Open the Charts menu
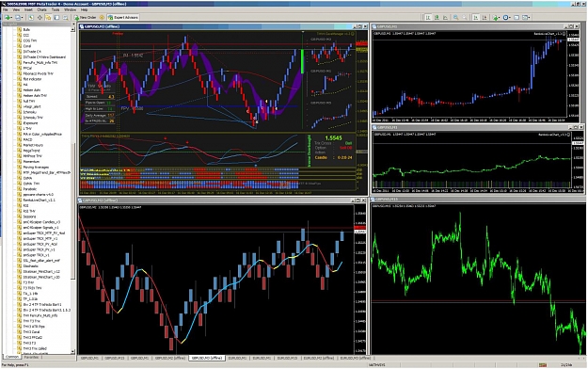This screenshot has width=588, height=369. pos(42,9)
